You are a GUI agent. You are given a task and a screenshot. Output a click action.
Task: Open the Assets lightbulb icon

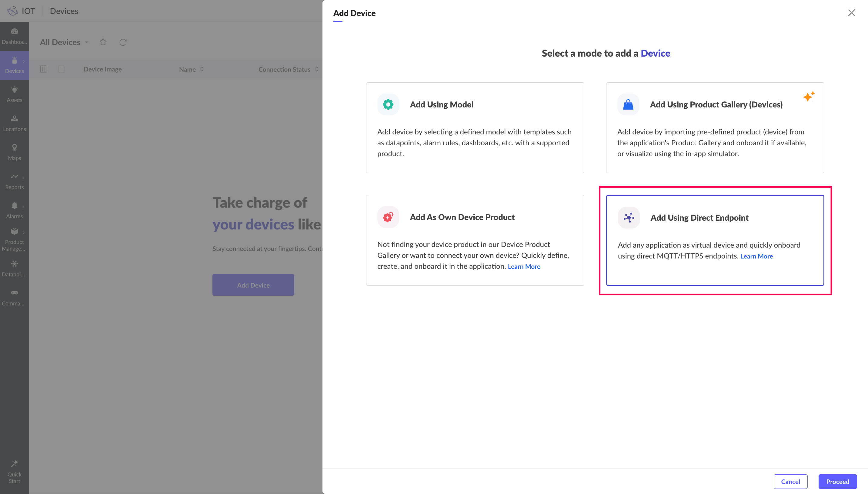pyautogui.click(x=14, y=90)
